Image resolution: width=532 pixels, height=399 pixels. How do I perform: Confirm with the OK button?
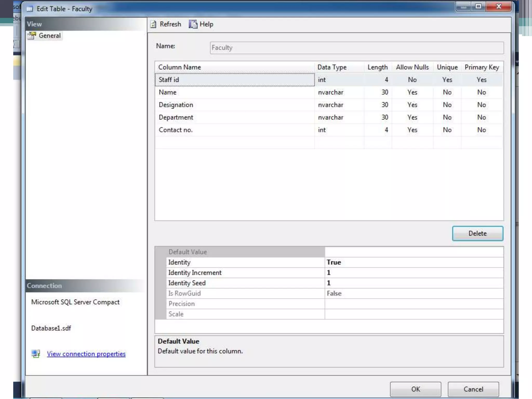pos(415,389)
